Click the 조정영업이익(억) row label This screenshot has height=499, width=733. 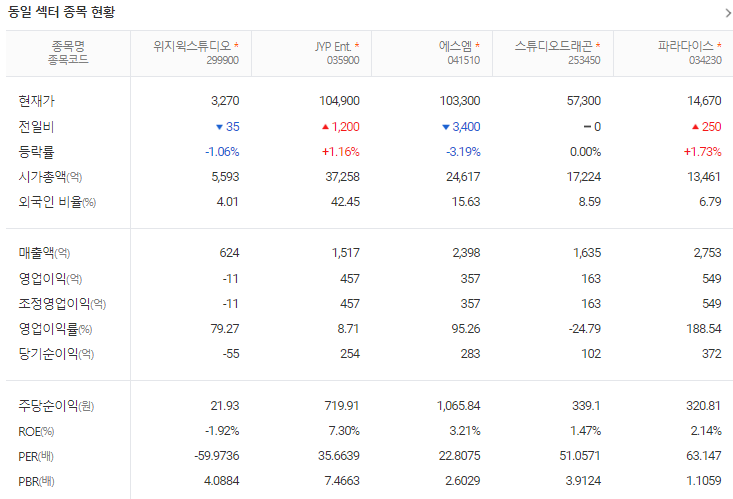(x=62, y=304)
